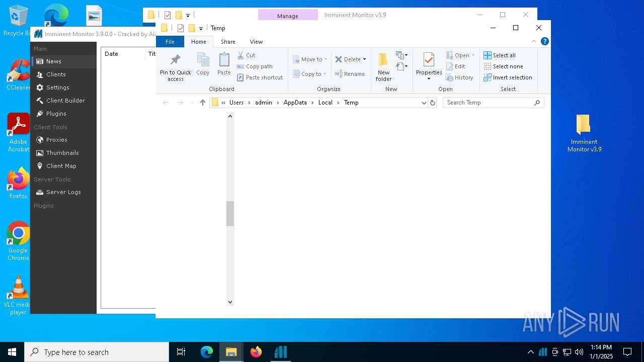
Task: Click Properties checkmark icon in ribbon
Action: (x=429, y=60)
